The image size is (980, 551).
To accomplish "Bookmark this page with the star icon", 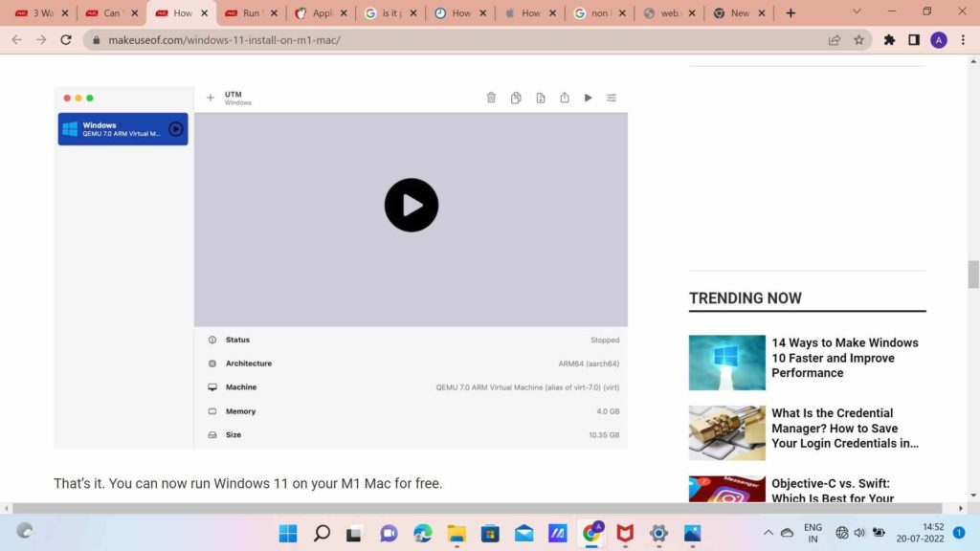I will coord(858,40).
